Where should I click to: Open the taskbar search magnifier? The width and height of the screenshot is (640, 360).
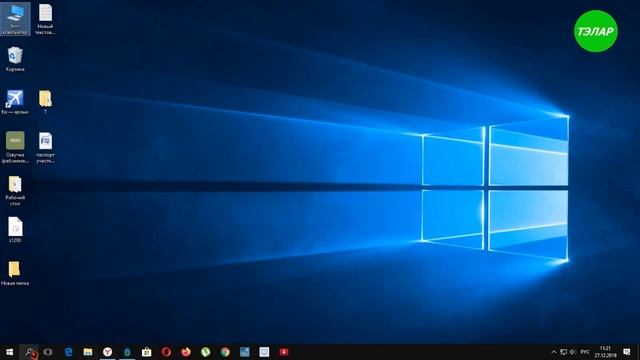coord(29,352)
